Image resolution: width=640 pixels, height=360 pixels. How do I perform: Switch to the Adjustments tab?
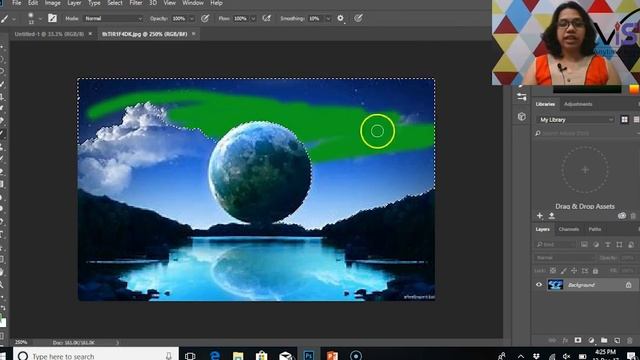(x=578, y=104)
